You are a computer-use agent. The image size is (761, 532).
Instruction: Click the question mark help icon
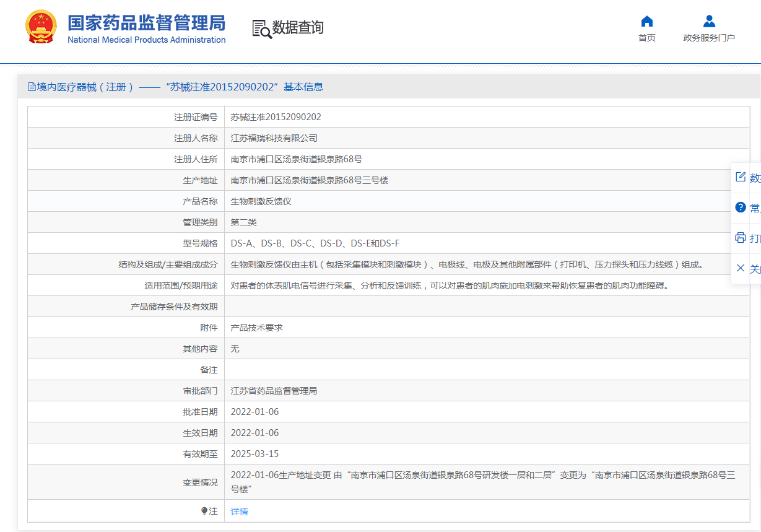pyautogui.click(x=741, y=207)
